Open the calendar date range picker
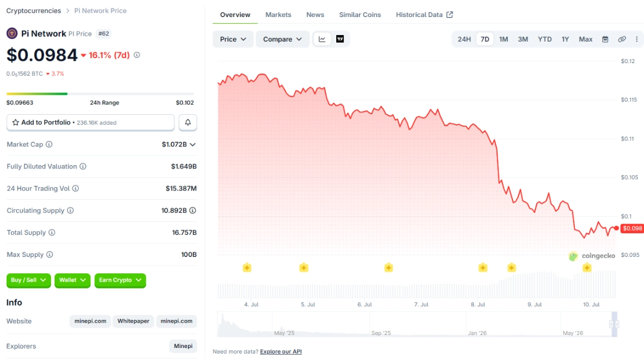This screenshot has width=644, height=359. pos(605,39)
